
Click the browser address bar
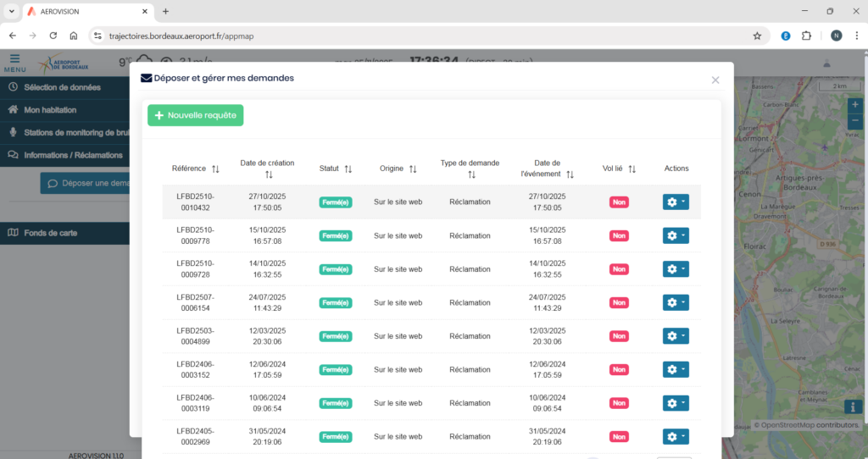(424, 36)
